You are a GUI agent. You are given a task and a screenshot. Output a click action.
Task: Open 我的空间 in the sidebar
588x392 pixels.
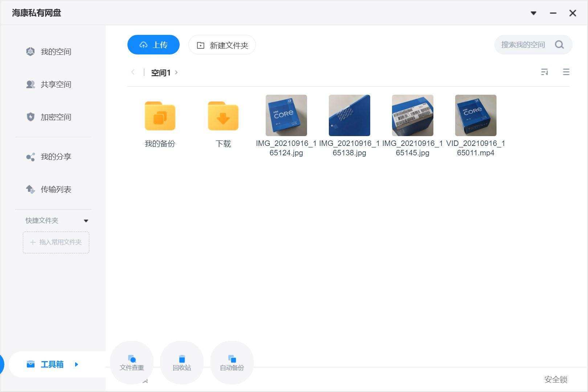pos(56,52)
